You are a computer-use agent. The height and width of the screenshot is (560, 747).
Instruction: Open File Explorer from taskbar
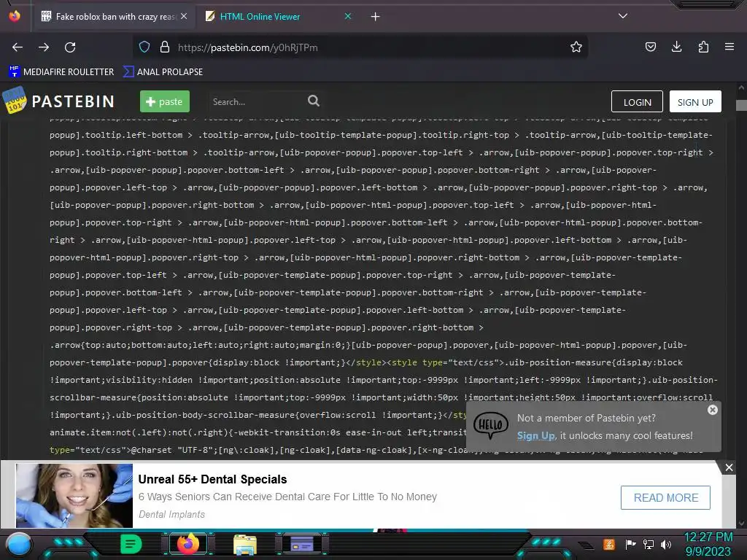(x=245, y=544)
